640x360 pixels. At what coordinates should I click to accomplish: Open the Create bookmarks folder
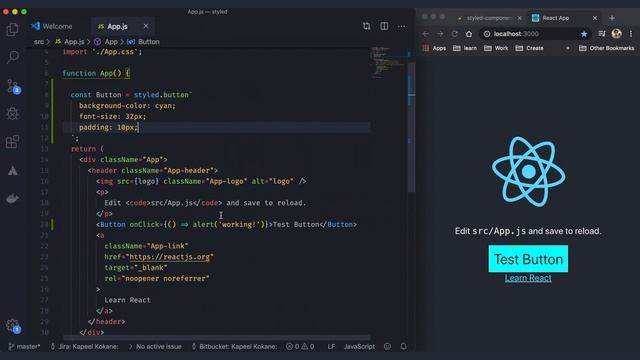(529, 48)
